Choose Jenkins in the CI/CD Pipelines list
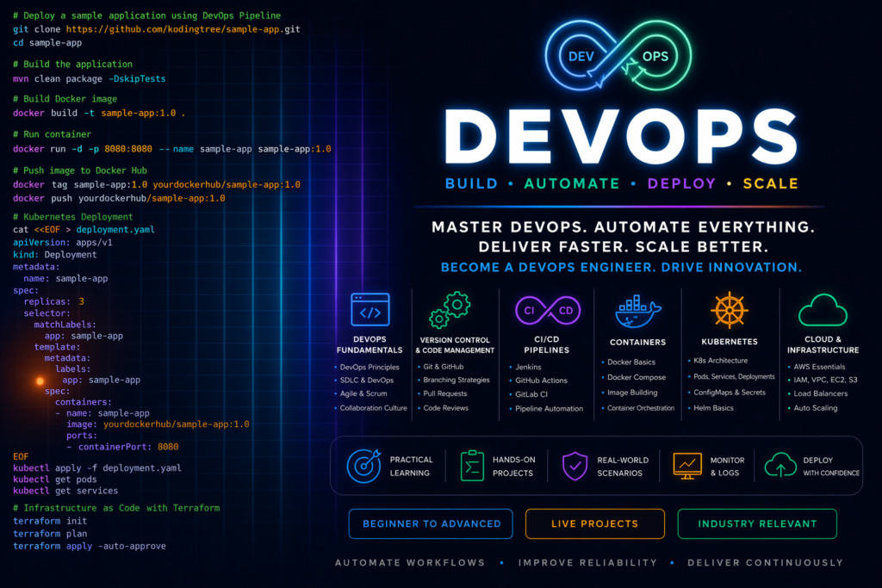Image resolution: width=882 pixels, height=588 pixels. point(531,367)
